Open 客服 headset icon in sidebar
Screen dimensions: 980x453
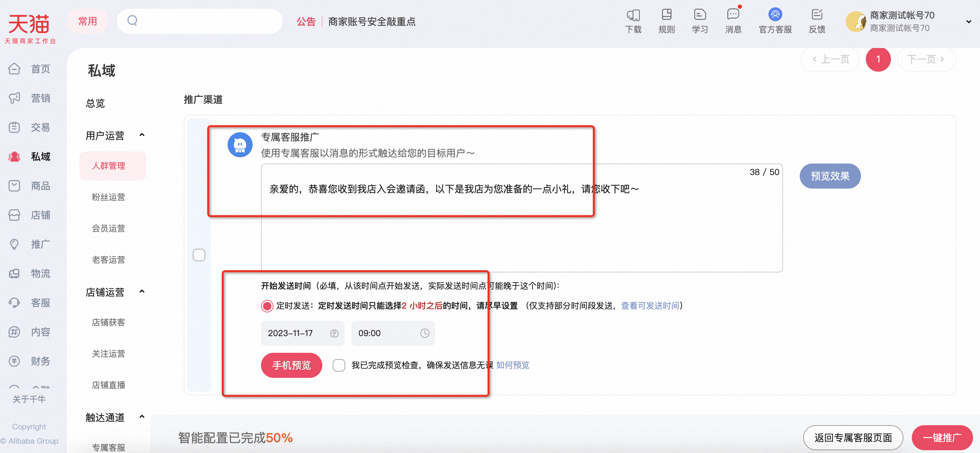pyautogui.click(x=15, y=303)
